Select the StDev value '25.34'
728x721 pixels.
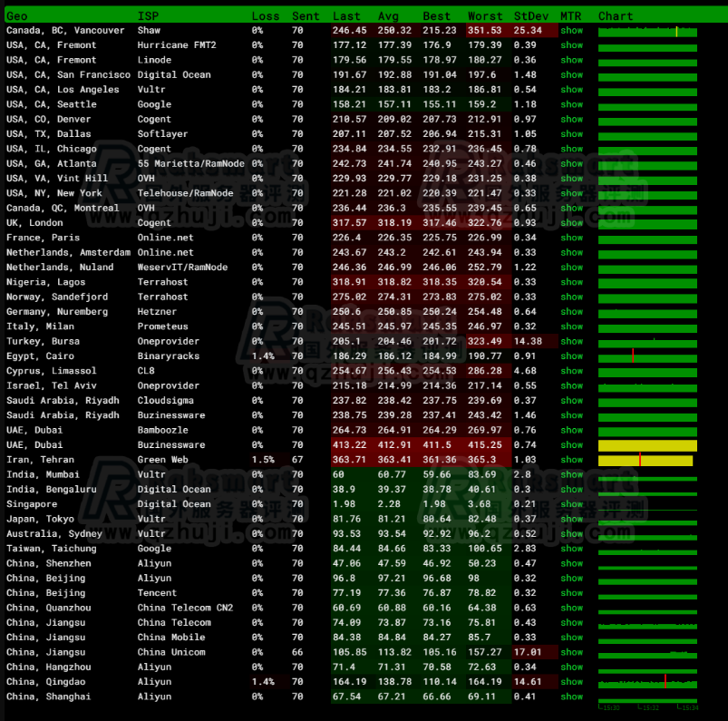[528, 31]
